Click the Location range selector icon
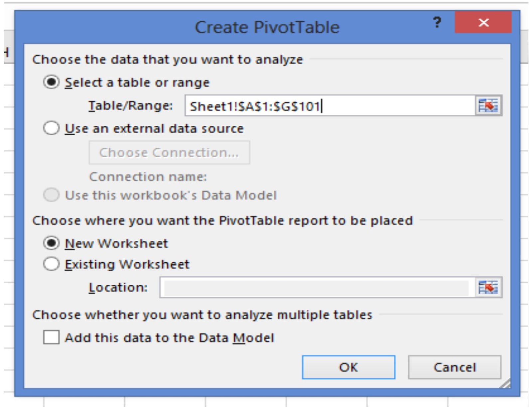532x411 pixels. (488, 287)
